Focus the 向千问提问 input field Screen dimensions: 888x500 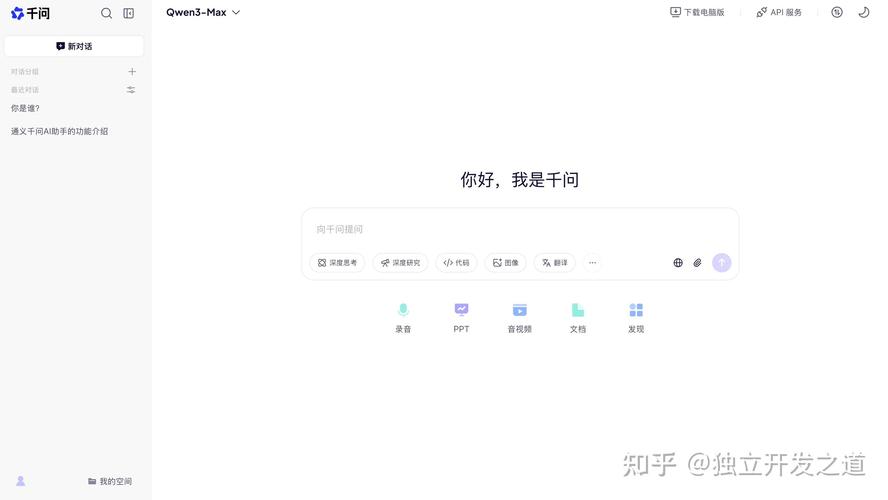click(520, 229)
